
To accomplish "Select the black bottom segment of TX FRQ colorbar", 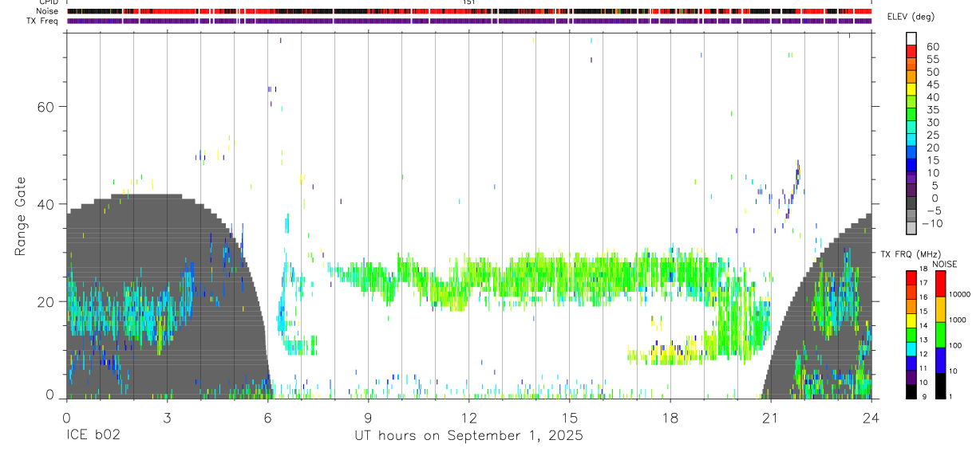I will [911, 391].
